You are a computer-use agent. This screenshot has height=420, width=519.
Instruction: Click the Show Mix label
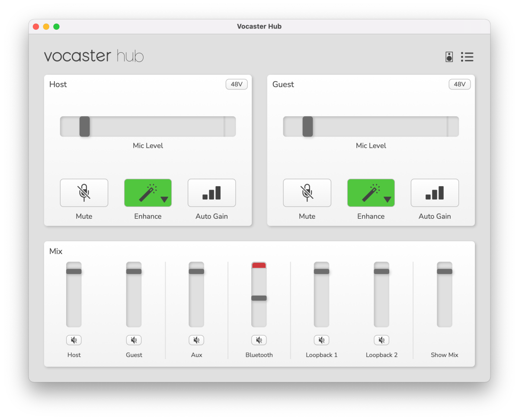[445, 355]
